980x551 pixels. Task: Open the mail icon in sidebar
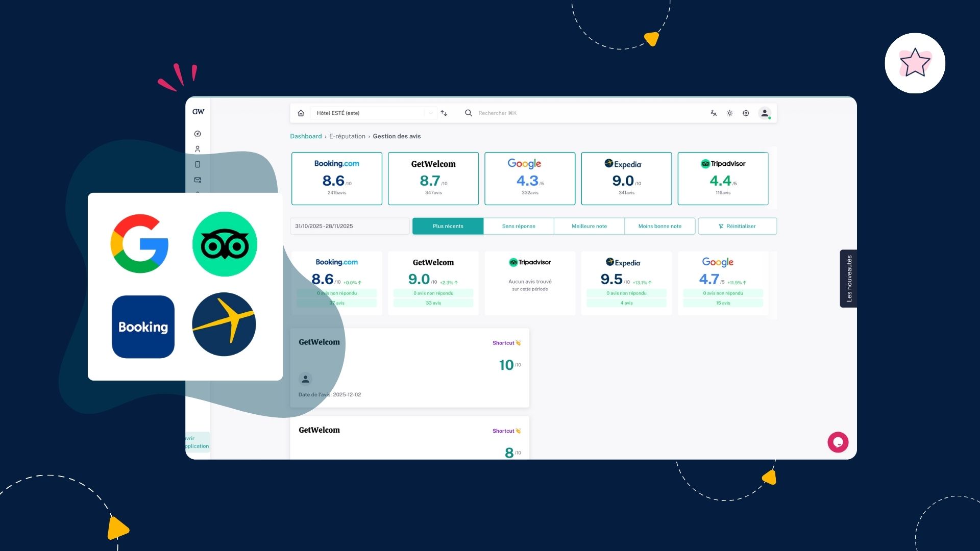[198, 180]
